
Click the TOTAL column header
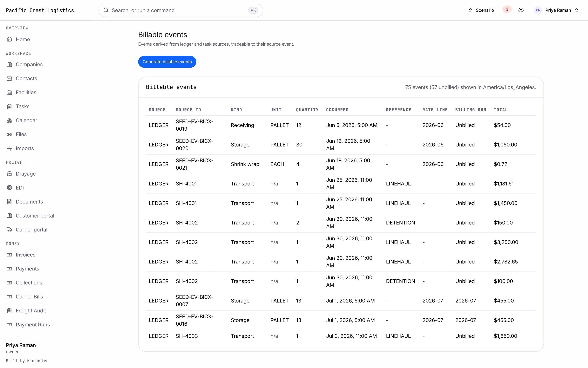pyautogui.click(x=501, y=110)
